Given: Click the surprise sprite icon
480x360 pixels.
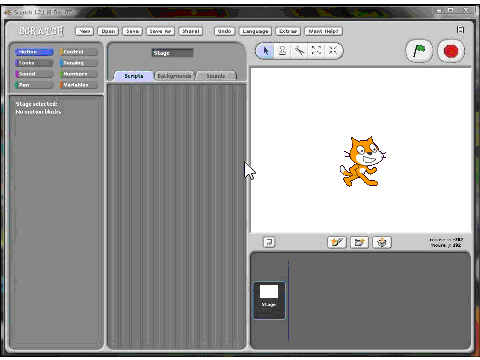Looking at the screenshot, I should click(382, 242).
